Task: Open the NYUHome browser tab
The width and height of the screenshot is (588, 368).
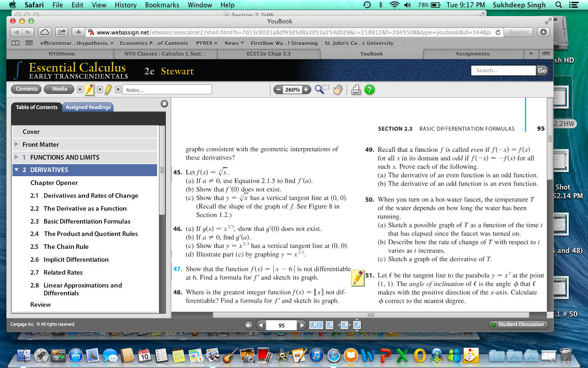Action: (62, 54)
